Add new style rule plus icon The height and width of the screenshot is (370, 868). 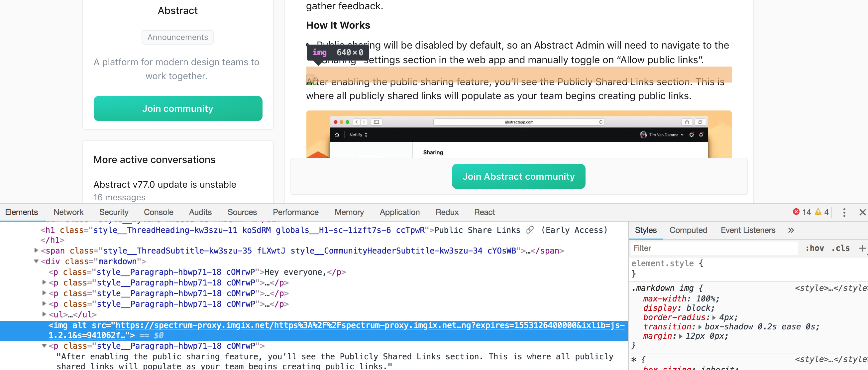(862, 248)
